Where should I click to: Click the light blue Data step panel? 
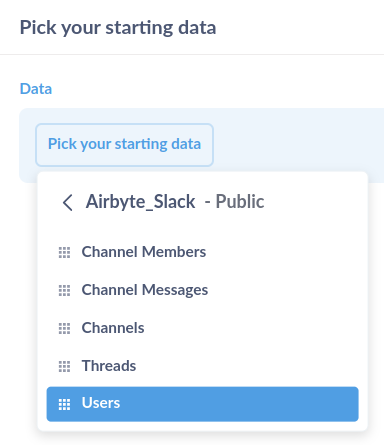click(x=298, y=145)
